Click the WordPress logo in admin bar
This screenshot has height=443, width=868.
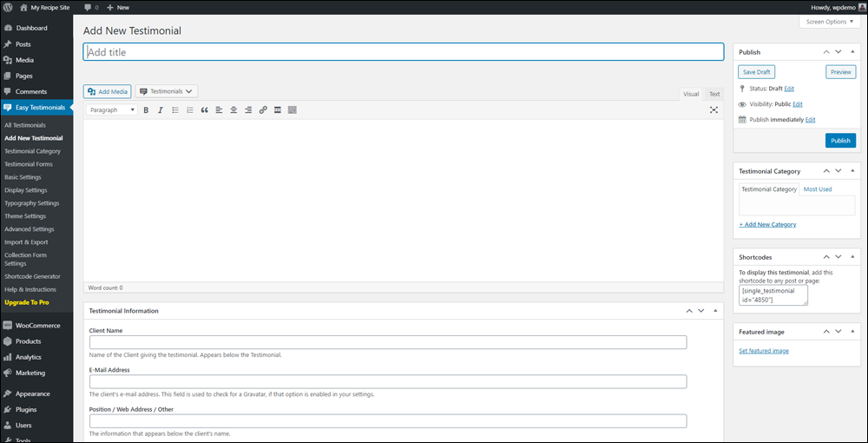pyautogui.click(x=8, y=8)
